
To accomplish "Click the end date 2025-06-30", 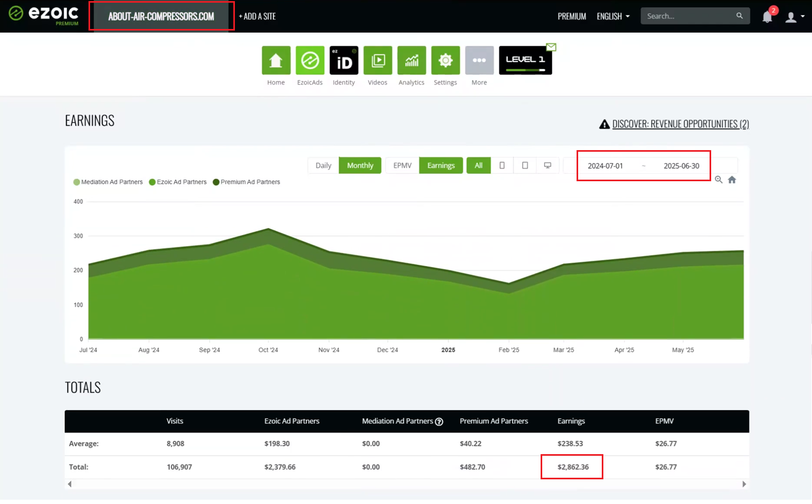I will click(x=681, y=166).
